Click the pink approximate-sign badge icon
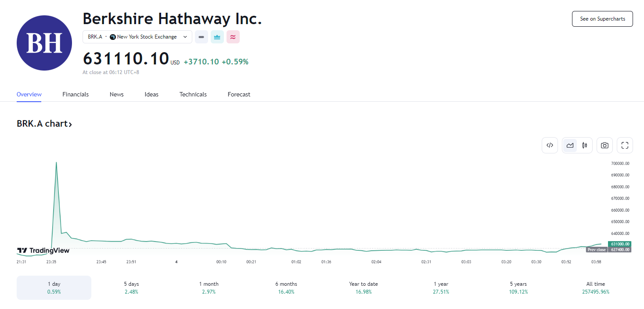This screenshot has height=309, width=644. (x=233, y=37)
